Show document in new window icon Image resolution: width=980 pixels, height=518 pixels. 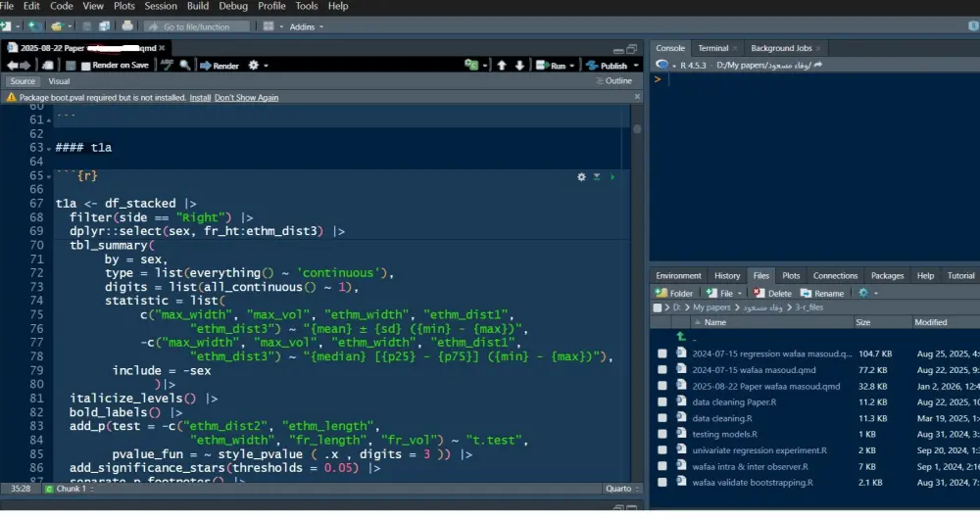pos(47,65)
